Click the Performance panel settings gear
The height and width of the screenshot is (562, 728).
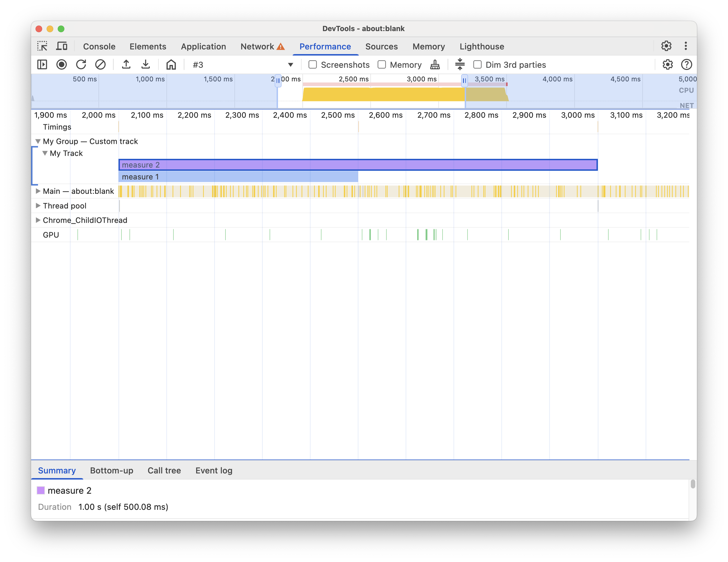667,64
